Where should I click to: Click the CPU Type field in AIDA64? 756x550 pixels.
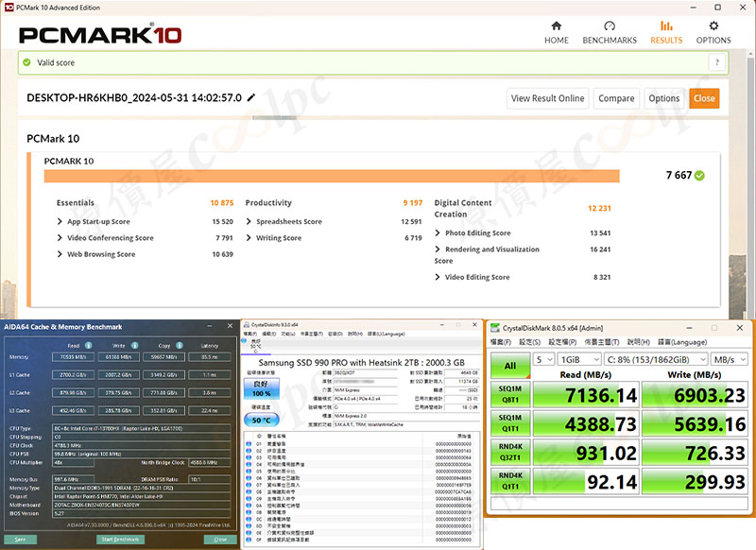pyautogui.click(x=141, y=428)
